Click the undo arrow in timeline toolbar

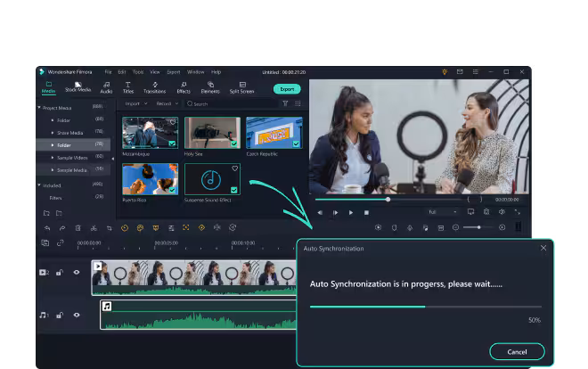[47, 228]
